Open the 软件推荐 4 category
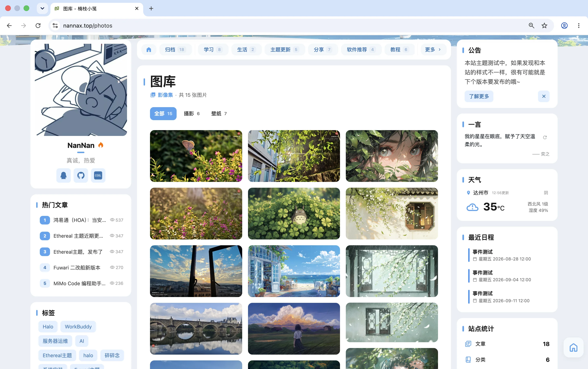This screenshot has width=588, height=369. pyautogui.click(x=361, y=50)
